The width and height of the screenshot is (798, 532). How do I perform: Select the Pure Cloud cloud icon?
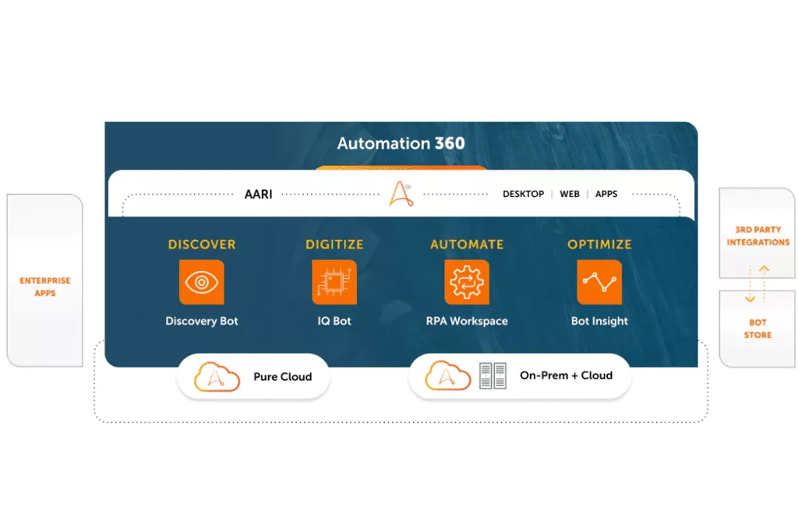pos(216,376)
